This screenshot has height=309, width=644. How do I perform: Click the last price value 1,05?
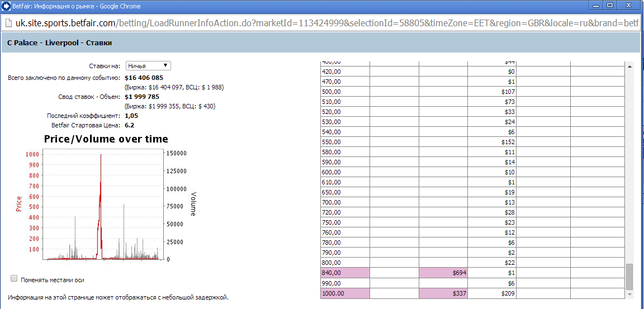[131, 116]
